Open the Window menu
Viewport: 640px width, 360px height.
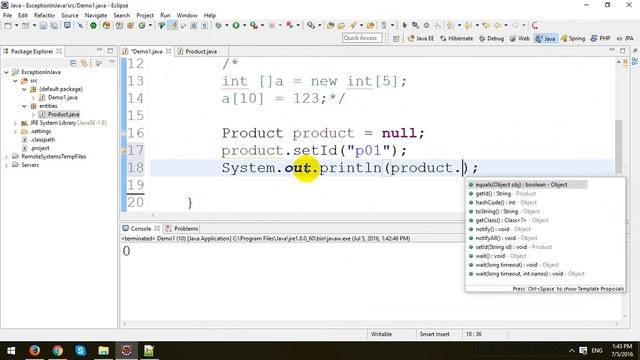187,16
